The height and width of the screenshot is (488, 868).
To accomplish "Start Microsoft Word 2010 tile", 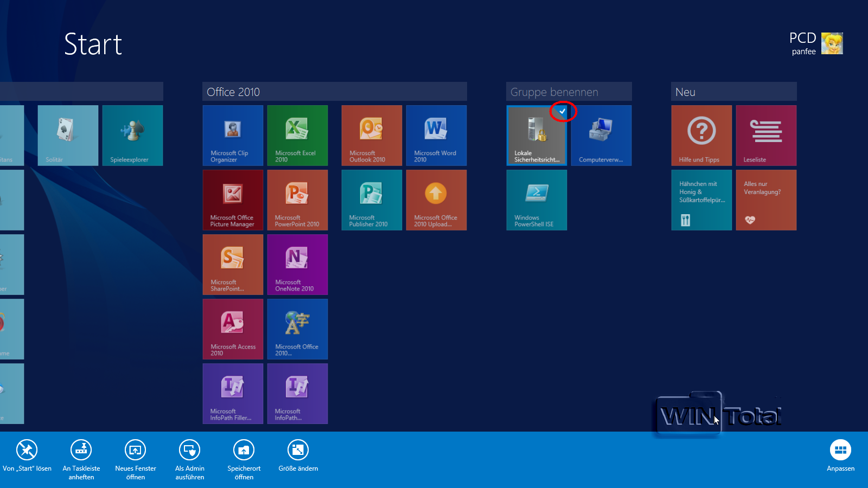I will 436,136.
